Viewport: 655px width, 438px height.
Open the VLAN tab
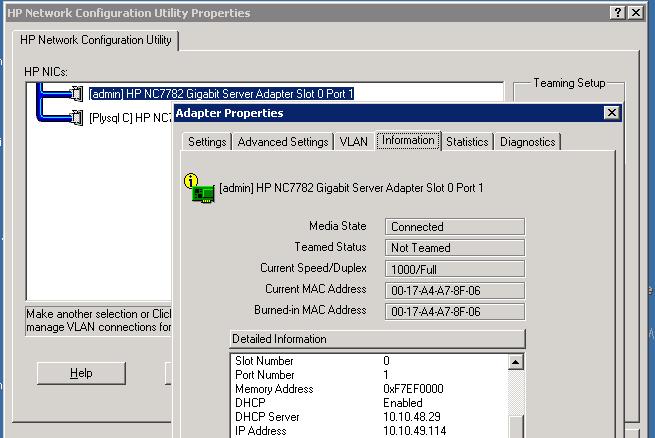[353, 142]
